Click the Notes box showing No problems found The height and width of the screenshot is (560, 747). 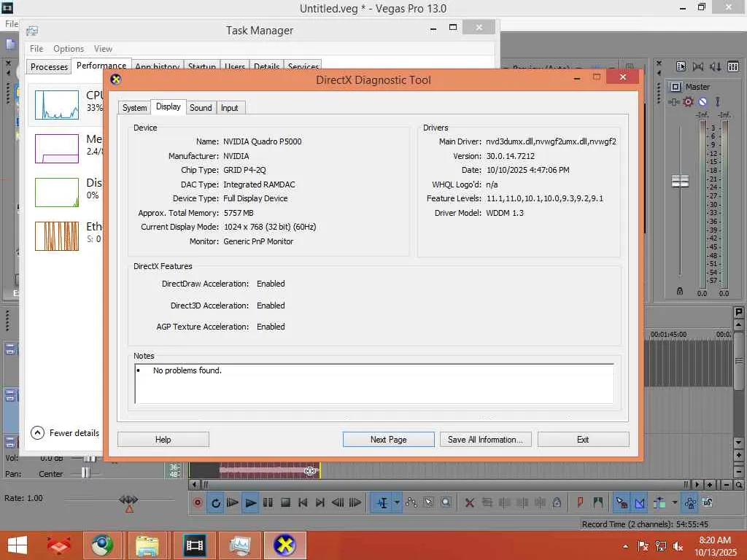click(374, 384)
